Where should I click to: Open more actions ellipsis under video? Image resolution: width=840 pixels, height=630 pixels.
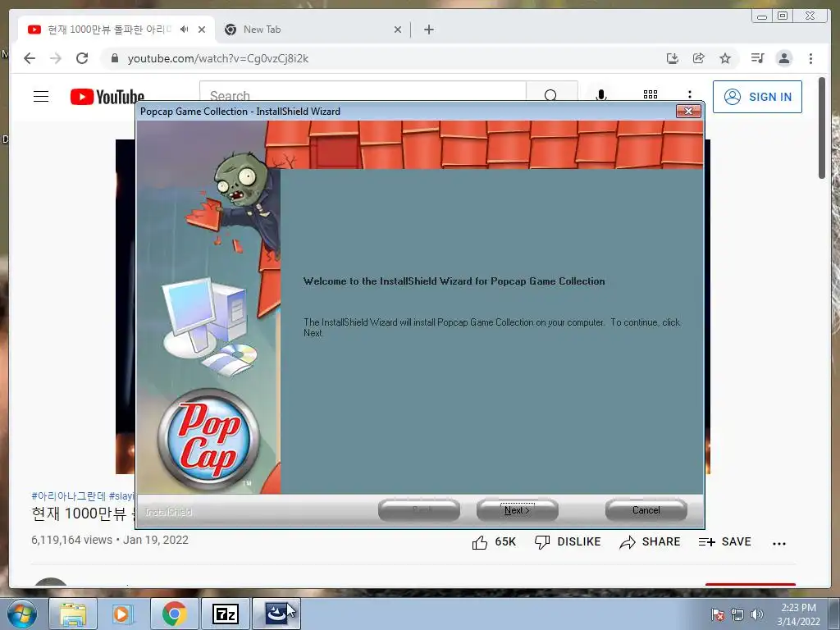point(779,543)
